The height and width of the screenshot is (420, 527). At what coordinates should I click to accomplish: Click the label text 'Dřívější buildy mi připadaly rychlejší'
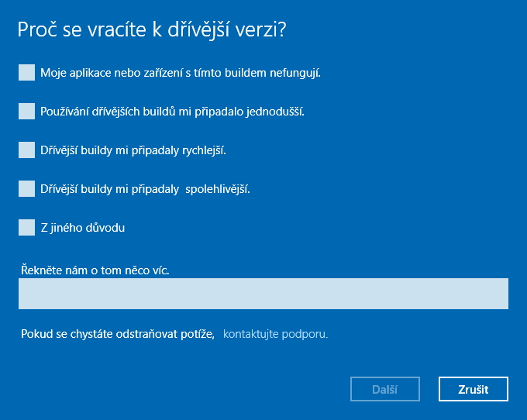pos(133,150)
